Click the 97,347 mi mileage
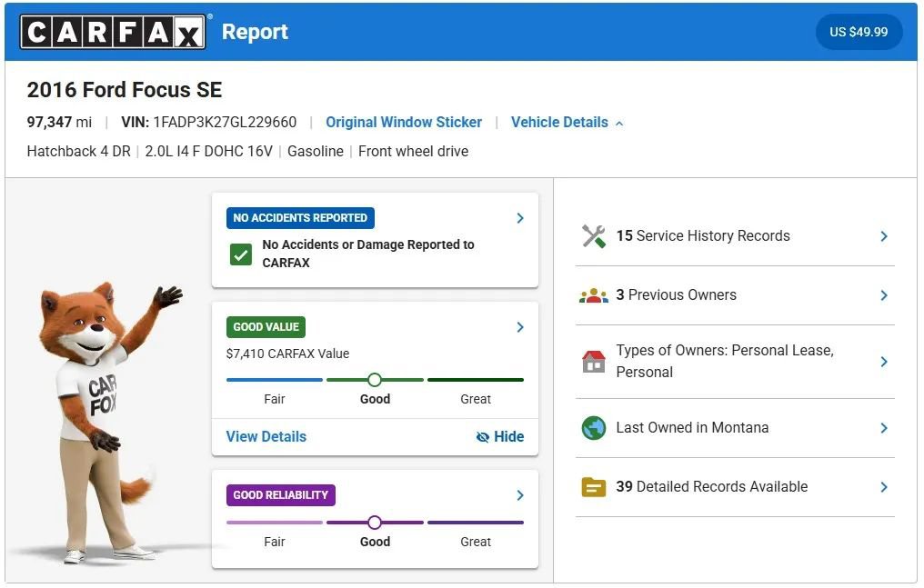The image size is (924, 588). click(59, 123)
